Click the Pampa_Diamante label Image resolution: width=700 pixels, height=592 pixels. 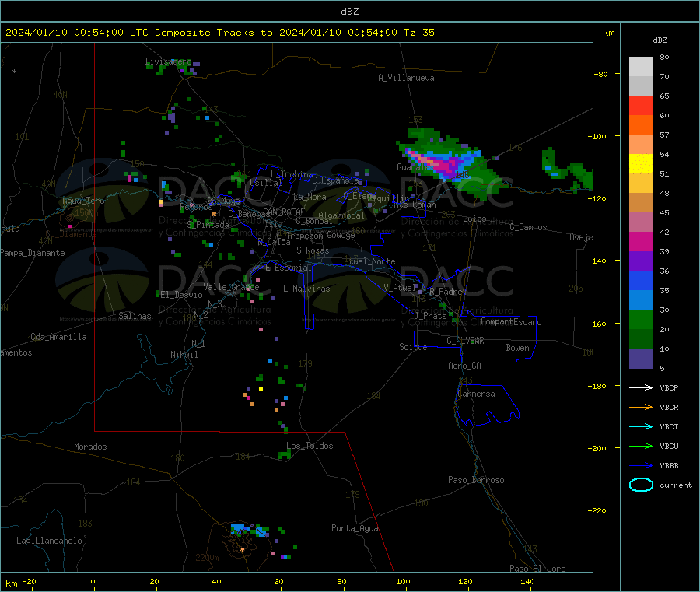(x=33, y=253)
